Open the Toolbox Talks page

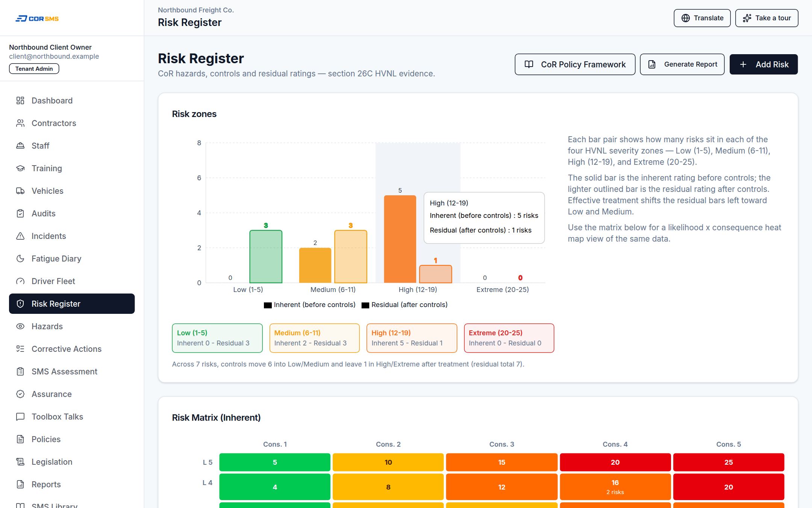coord(72,417)
